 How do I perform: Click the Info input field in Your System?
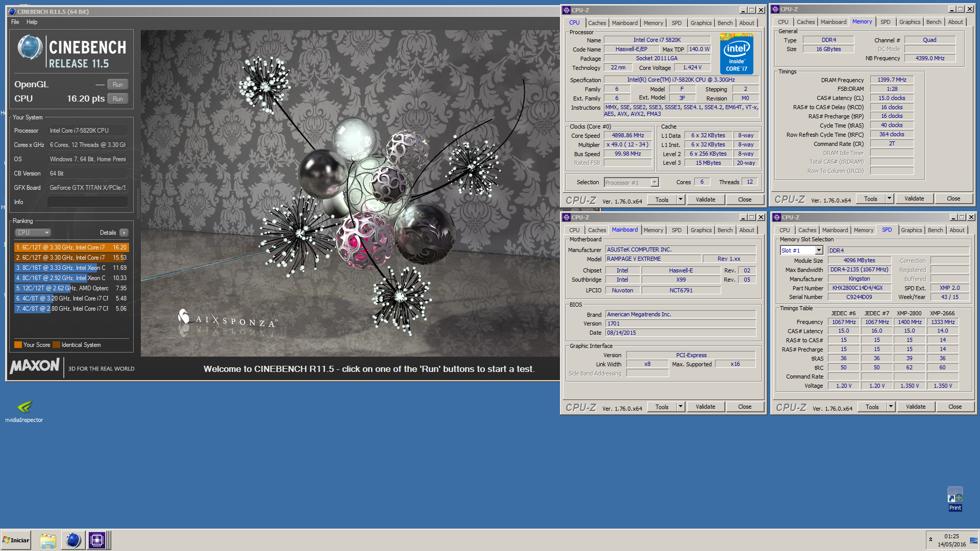pyautogui.click(x=87, y=202)
